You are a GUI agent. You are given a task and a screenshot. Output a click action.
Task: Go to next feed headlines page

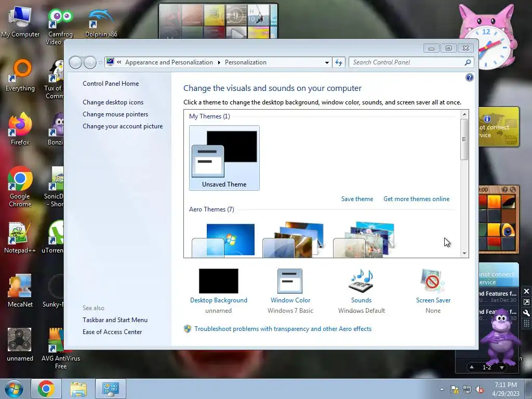coord(501,367)
